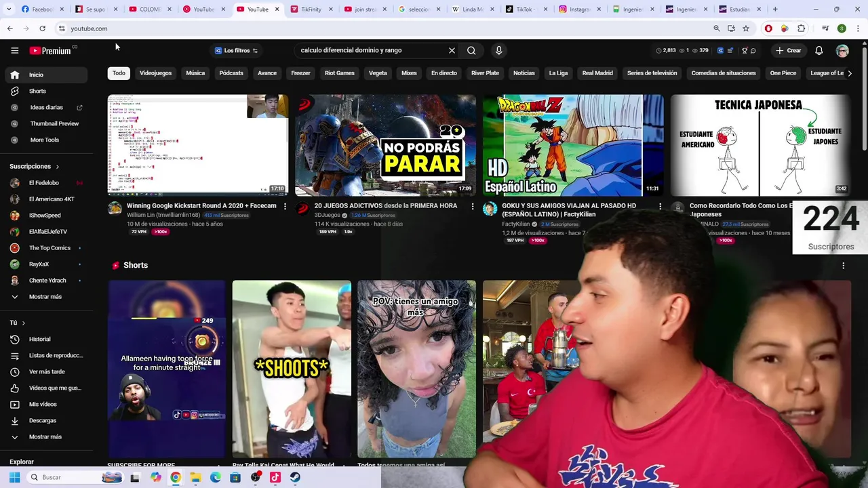
Task: Select the En directo filter chip
Action: [444, 73]
